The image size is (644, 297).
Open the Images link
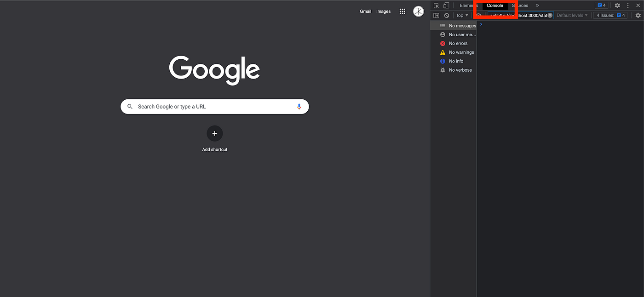point(383,11)
